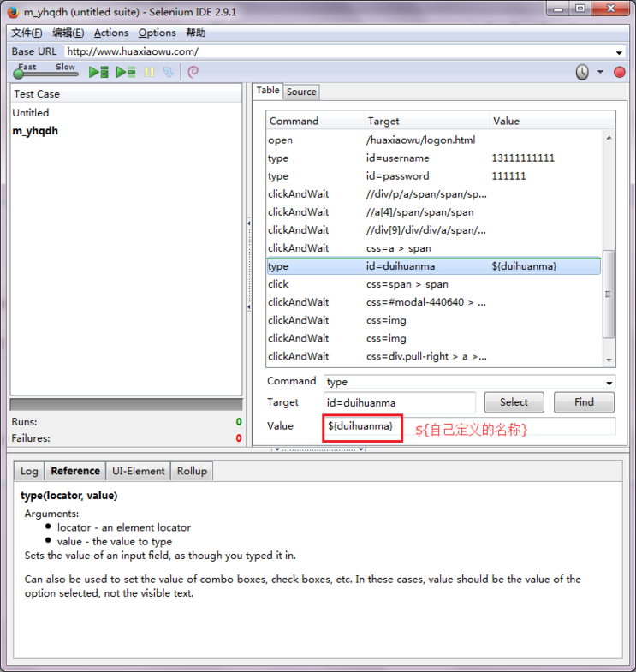Open the 文件(F) menu
636x672 pixels.
click(27, 33)
